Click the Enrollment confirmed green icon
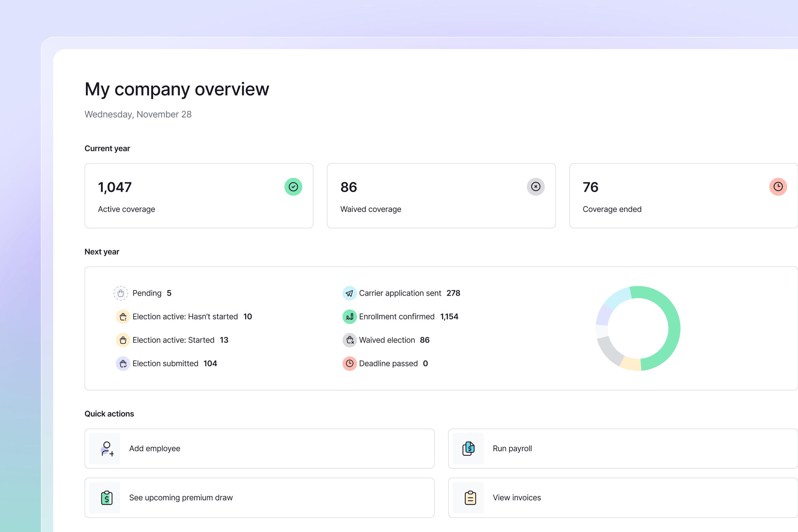 point(349,317)
